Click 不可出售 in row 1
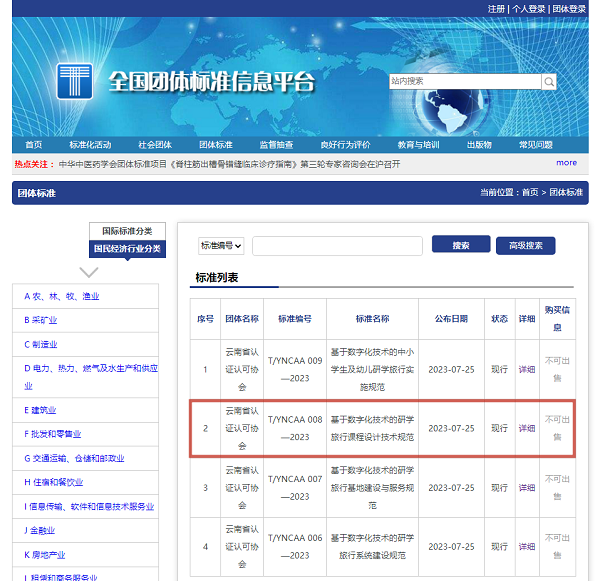The image size is (600, 581). pos(557,369)
